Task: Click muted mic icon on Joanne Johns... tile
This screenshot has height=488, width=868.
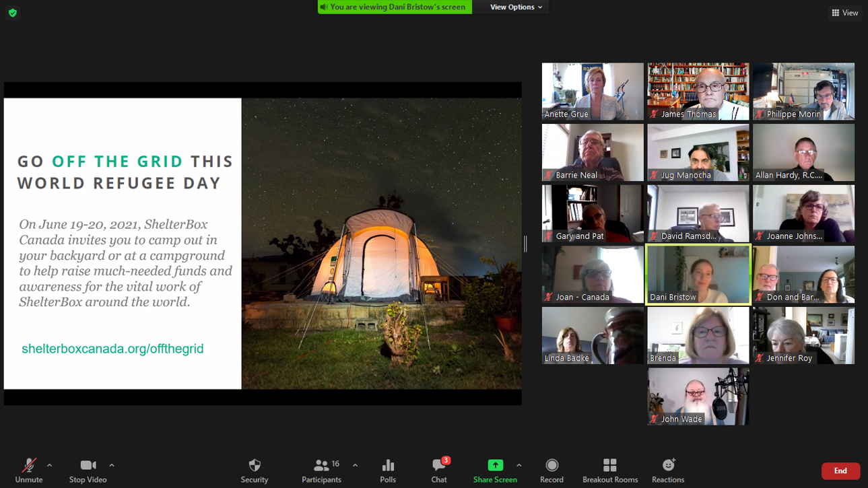Action: (760, 236)
